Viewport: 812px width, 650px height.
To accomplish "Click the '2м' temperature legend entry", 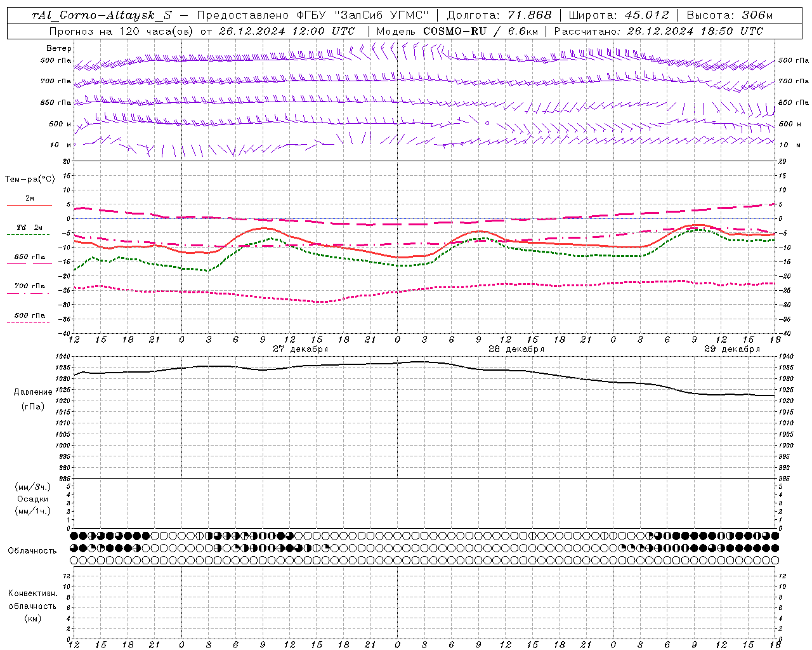I will 30,198.
